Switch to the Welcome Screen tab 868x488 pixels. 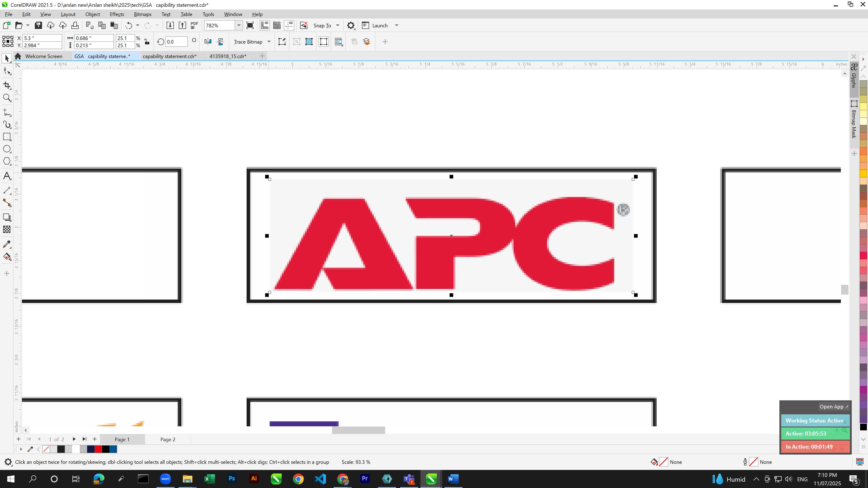coord(43,56)
